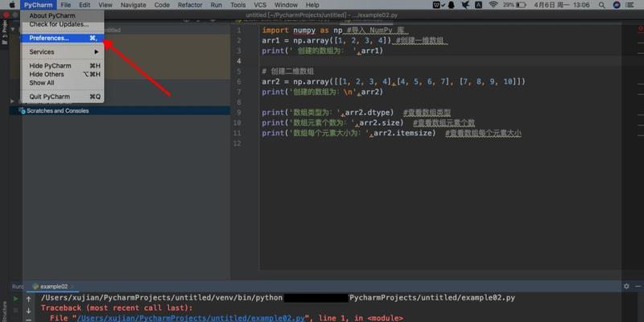Viewport: 644px width, 322px height.
Task: Click the '# 创建二维数组' comment line
Action: tap(288, 72)
